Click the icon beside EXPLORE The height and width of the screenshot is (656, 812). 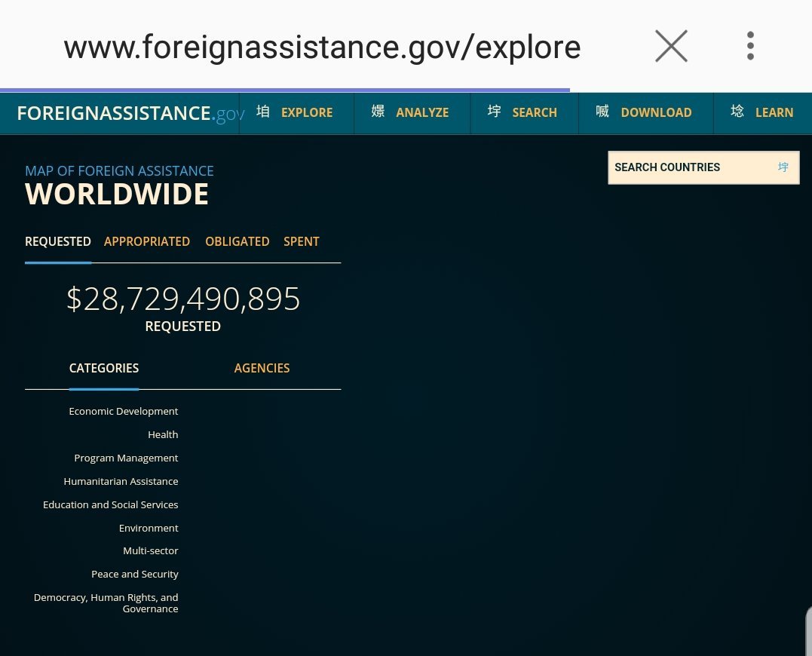[263, 112]
